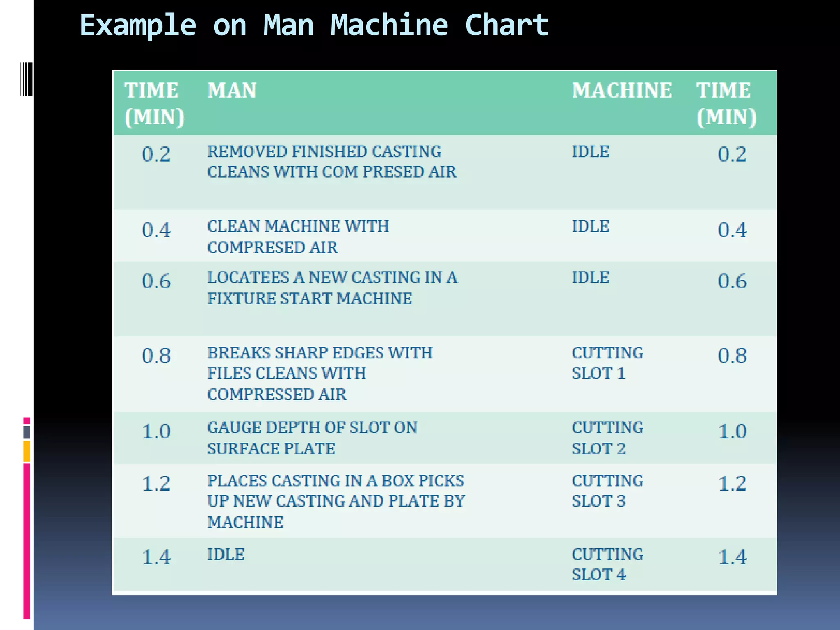This screenshot has width=840, height=630.
Task: Click right time value '0.8'
Action: [x=732, y=355]
